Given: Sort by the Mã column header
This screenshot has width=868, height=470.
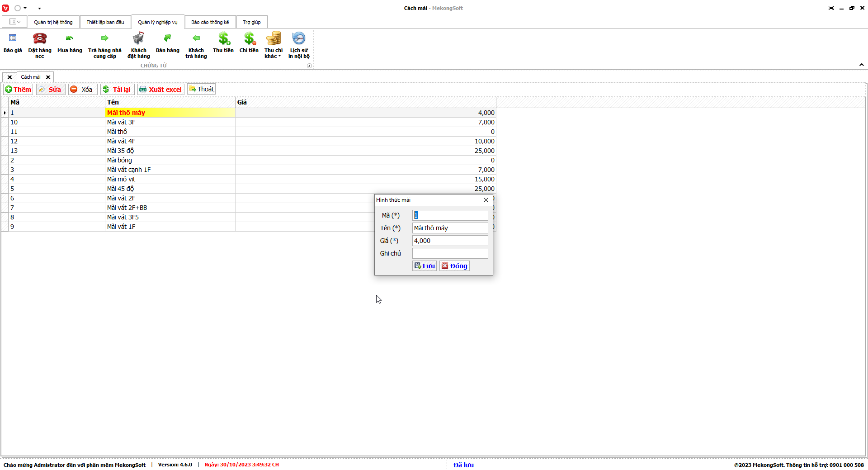Looking at the screenshot, I should [x=57, y=102].
